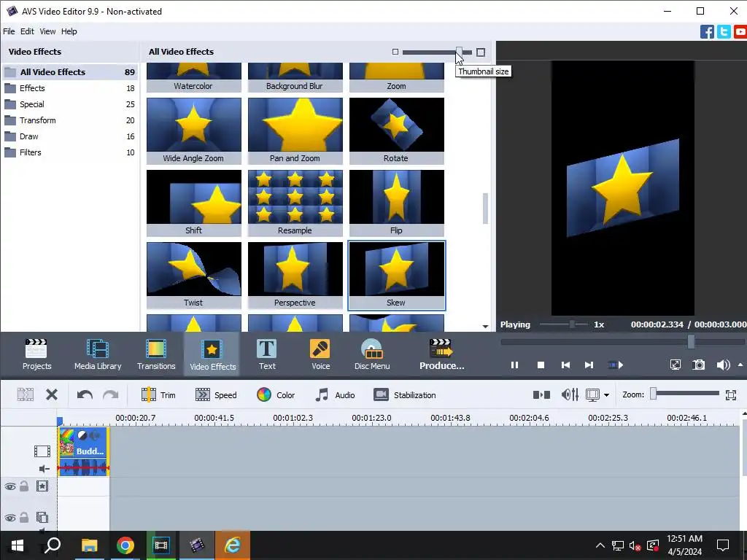
Task: Select the Draw category folder
Action: point(69,136)
